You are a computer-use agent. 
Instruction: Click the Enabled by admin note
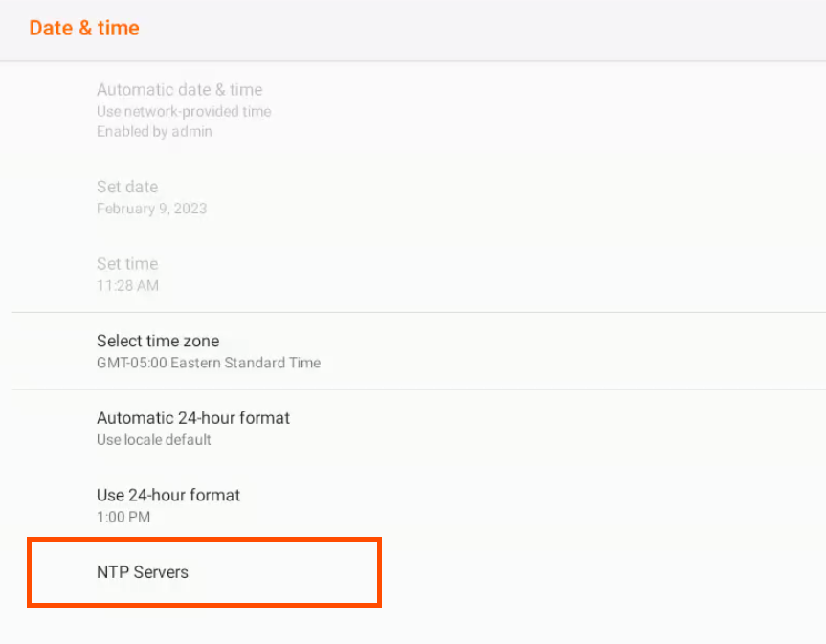point(154,132)
